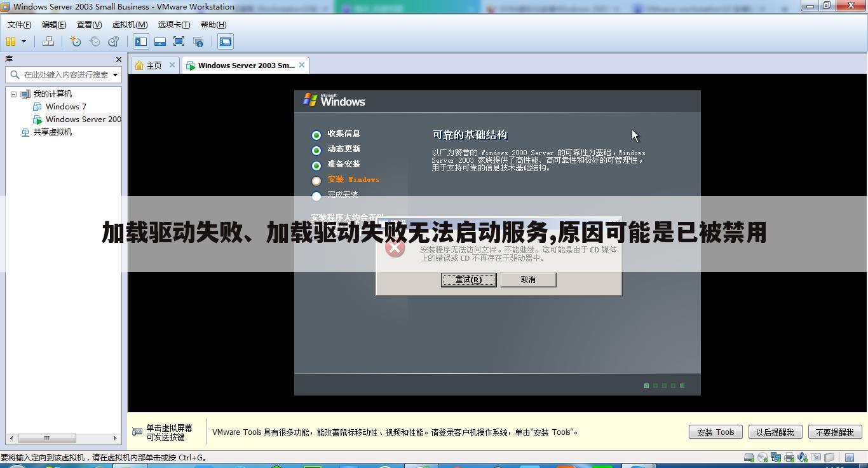
Task: Close the Windows Server 2003 tab
Action: [x=302, y=65]
